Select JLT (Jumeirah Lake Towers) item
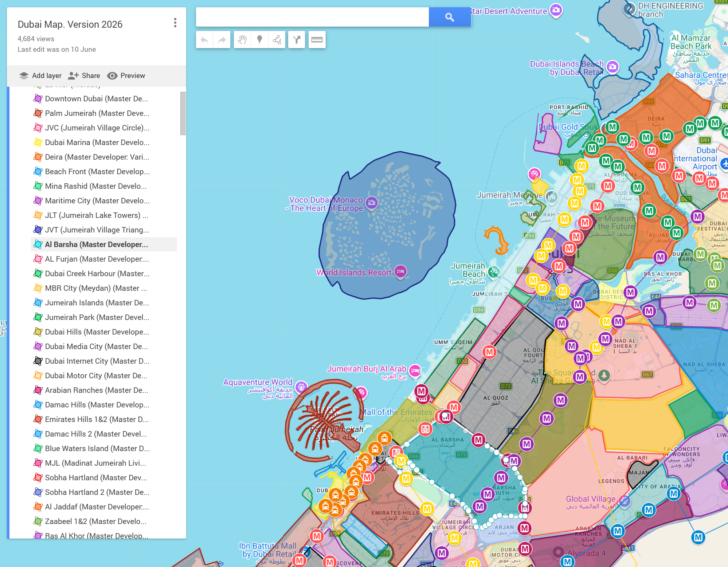The height and width of the screenshot is (567, 728). 104,215
